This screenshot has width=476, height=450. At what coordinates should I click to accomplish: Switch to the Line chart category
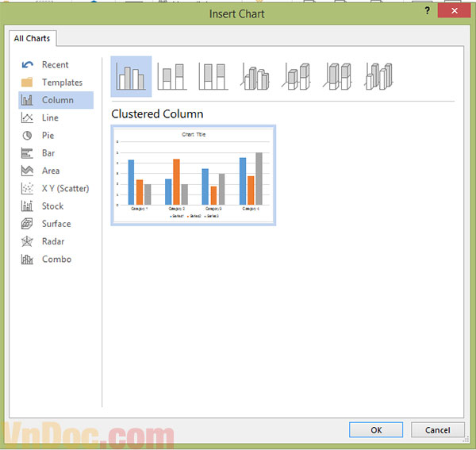click(50, 117)
